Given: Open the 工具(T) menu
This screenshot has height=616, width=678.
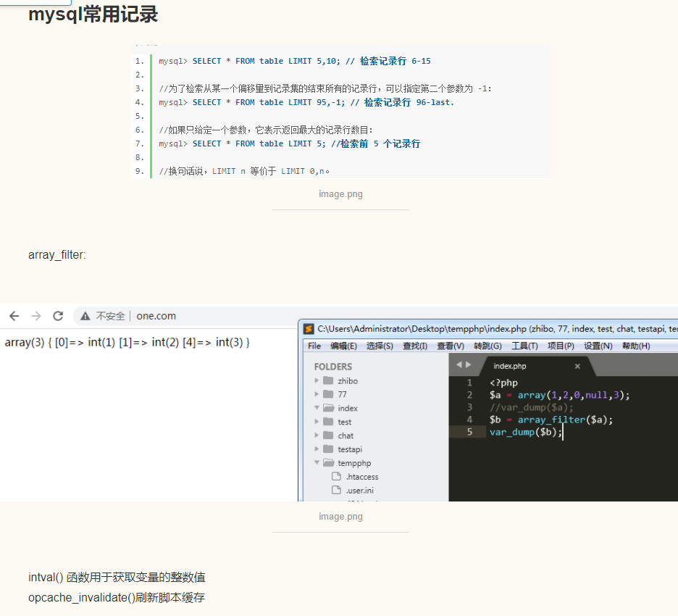Looking at the screenshot, I should pos(524,346).
